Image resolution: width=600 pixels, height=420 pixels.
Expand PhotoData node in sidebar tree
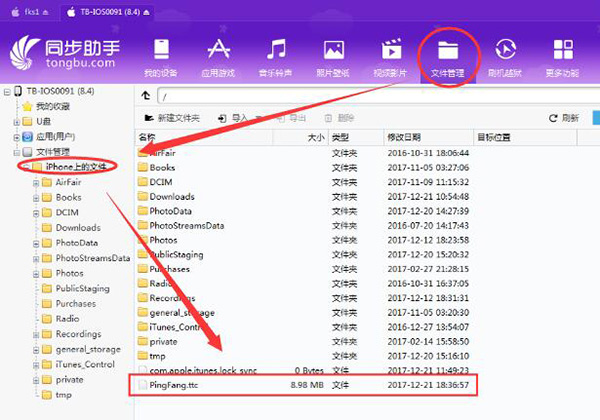pyautogui.click(x=36, y=244)
